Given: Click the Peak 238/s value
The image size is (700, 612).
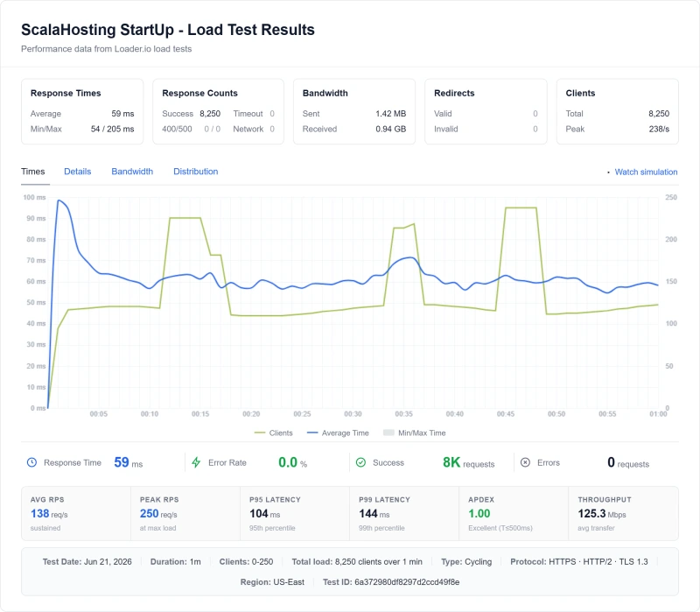Looking at the screenshot, I should click(659, 129).
